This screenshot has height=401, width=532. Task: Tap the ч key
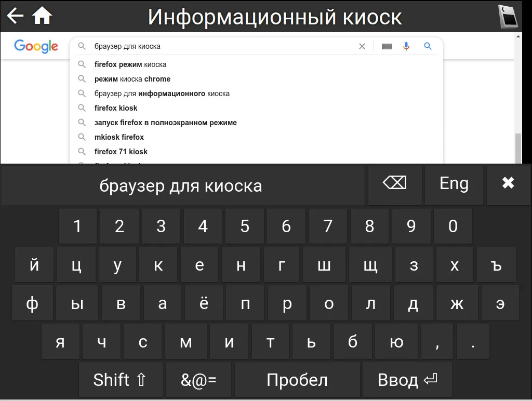[x=102, y=341]
